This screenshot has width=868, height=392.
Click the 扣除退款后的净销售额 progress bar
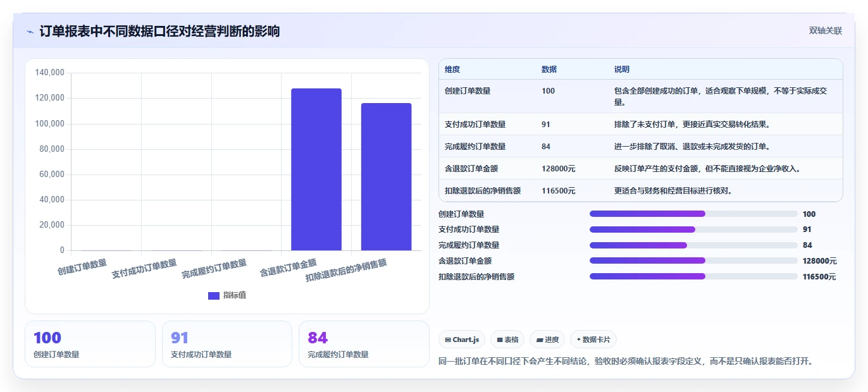(x=693, y=276)
